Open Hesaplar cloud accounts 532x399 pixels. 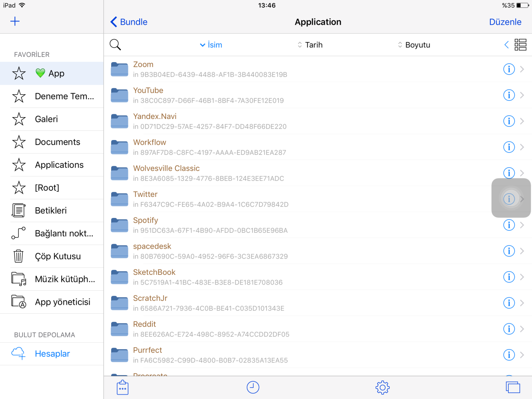[52, 354]
